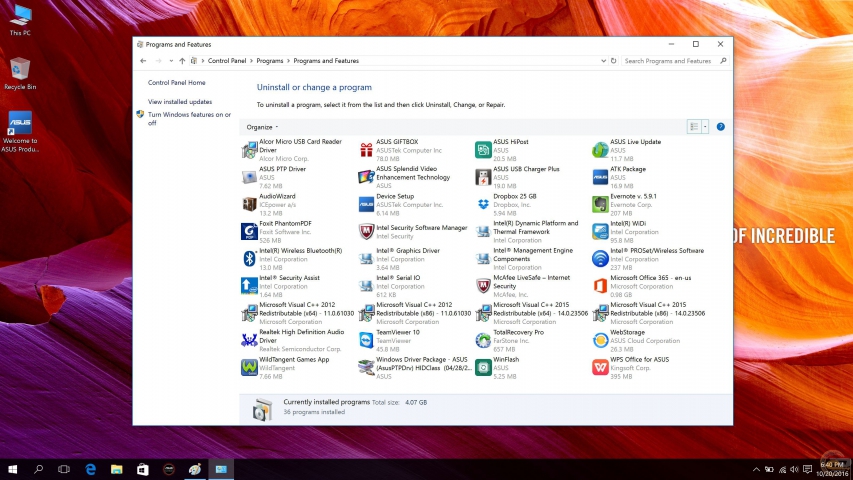Select Windows Driver Package - ASUS entry

click(415, 367)
